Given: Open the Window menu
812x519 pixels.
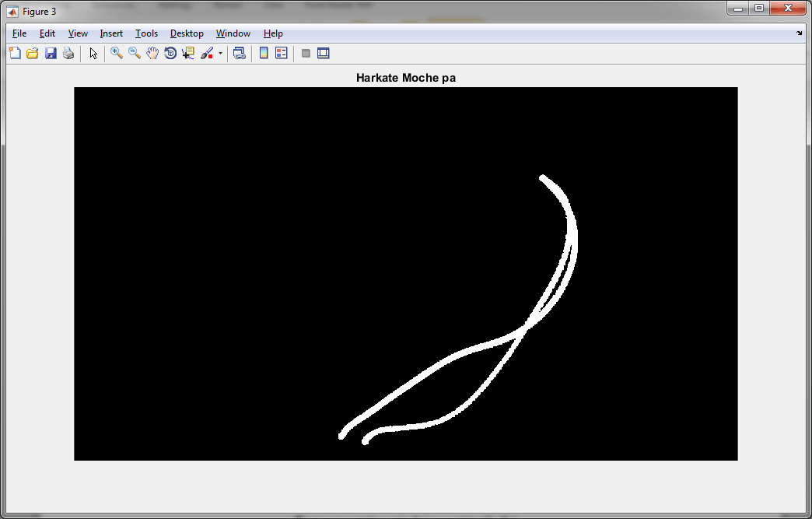Looking at the screenshot, I should click(x=233, y=33).
